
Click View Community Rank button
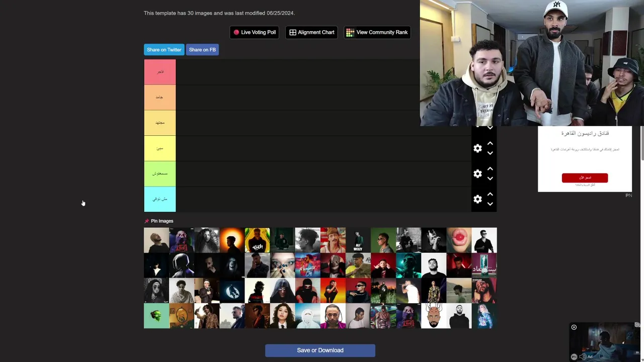point(377,32)
